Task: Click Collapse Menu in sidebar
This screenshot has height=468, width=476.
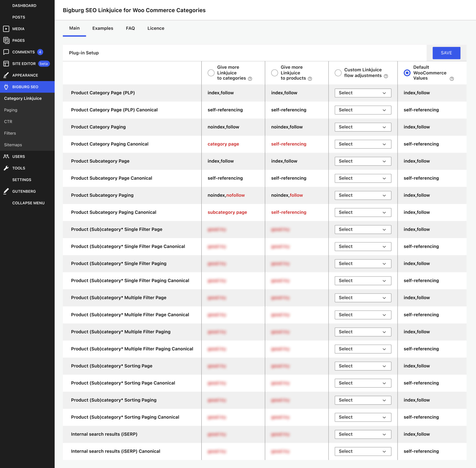Action: [x=29, y=203]
